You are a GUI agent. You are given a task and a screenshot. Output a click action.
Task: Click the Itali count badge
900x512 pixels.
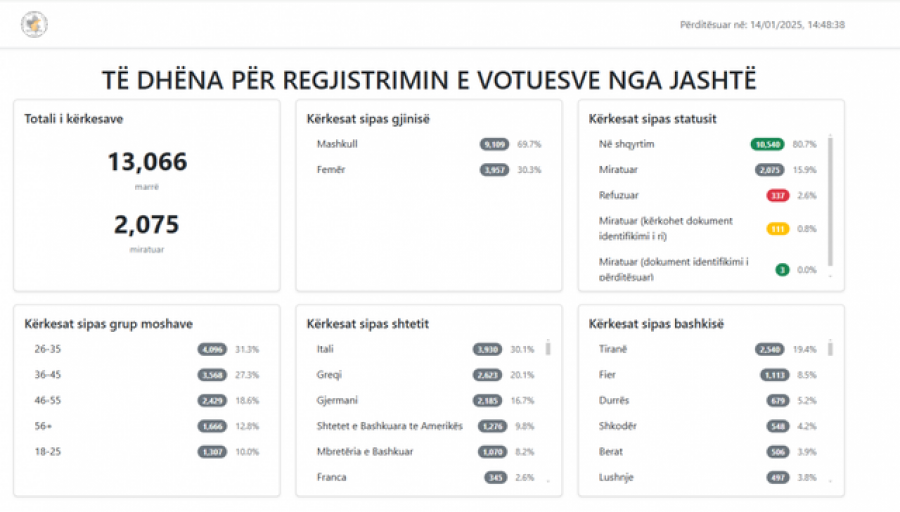point(487,349)
